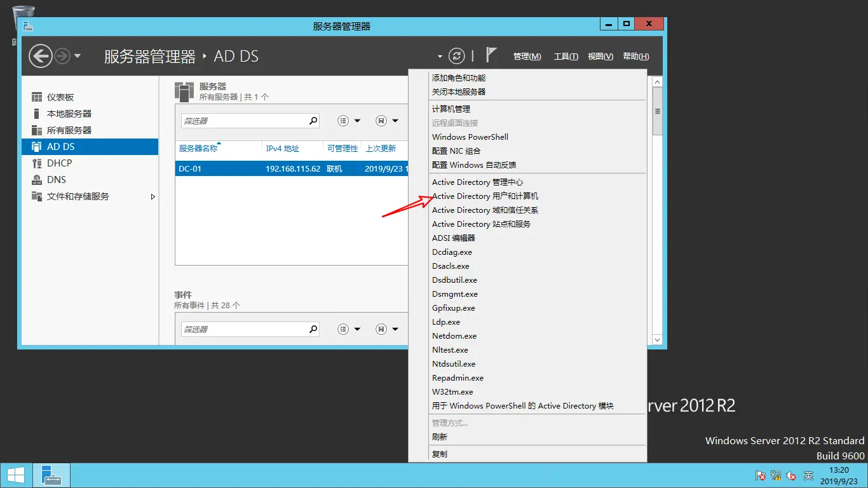The height and width of the screenshot is (488, 868).
Task: Select AD DS in the sidebar
Action: pos(90,147)
